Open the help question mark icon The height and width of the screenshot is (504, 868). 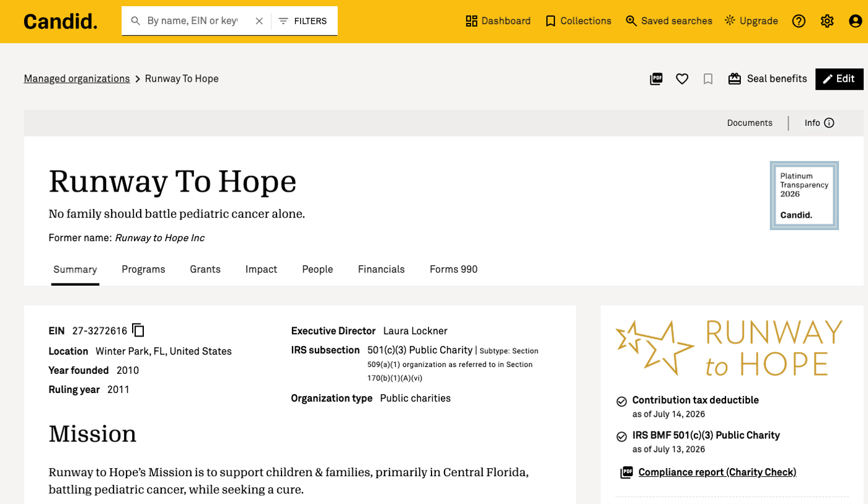click(799, 21)
